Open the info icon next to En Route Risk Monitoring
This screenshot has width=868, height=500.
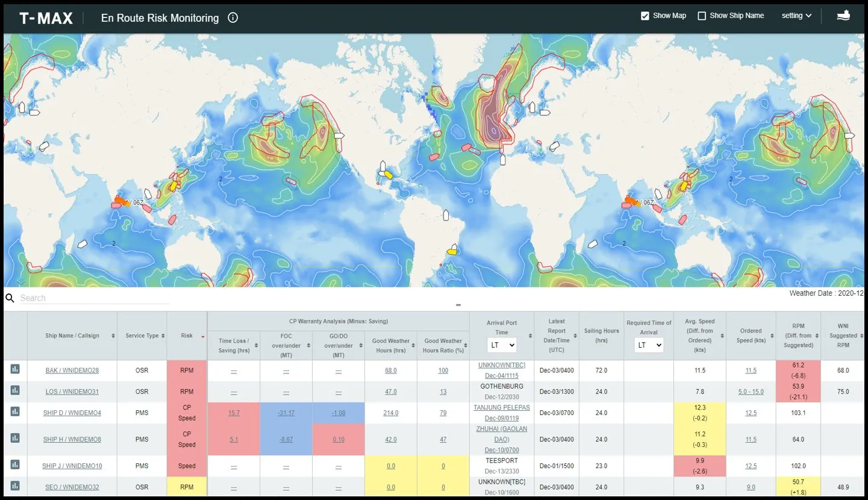tap(233, 17)
